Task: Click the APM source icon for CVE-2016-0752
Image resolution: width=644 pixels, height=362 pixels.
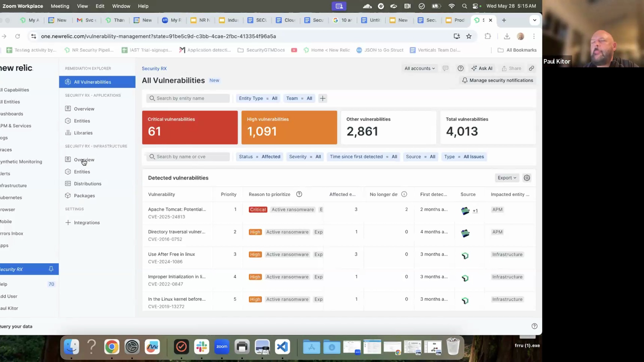Action: tap(465, 233)
